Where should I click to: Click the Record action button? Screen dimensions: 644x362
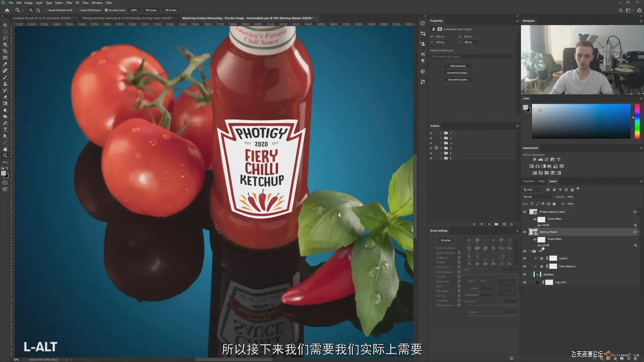pos(482,224)
